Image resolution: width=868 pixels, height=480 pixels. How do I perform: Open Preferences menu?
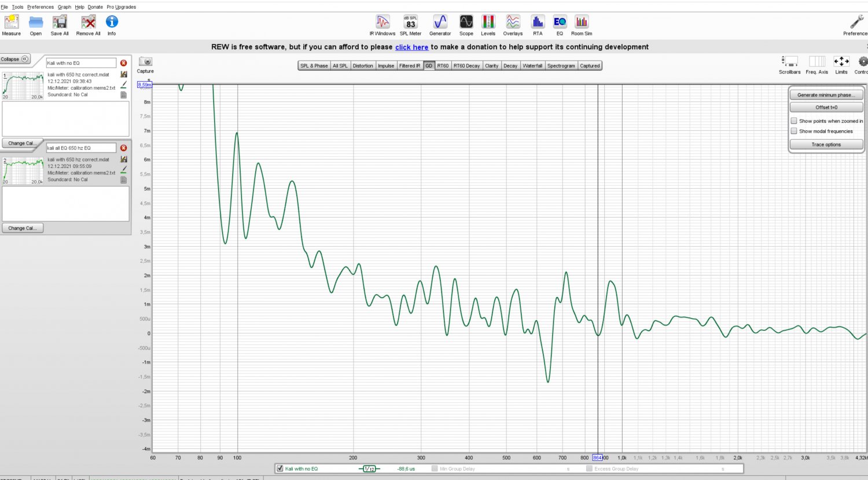(x=41, y=7)
